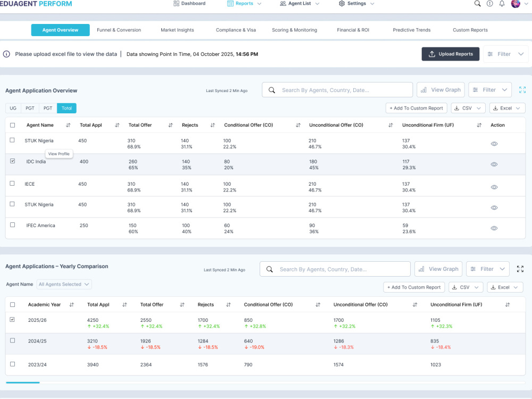Click the Upload Reports button
The width and height of the screenshot is (532, 399).
(451, 54)
